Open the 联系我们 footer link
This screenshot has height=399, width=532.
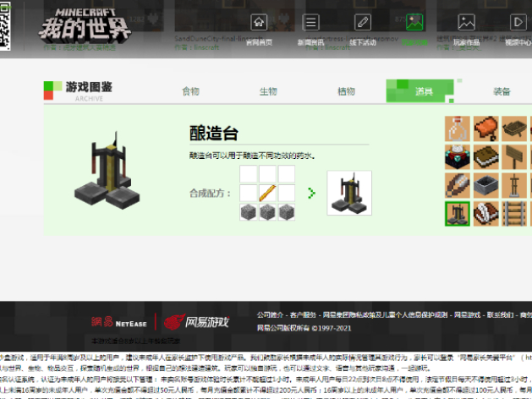(x=500, y=315)
